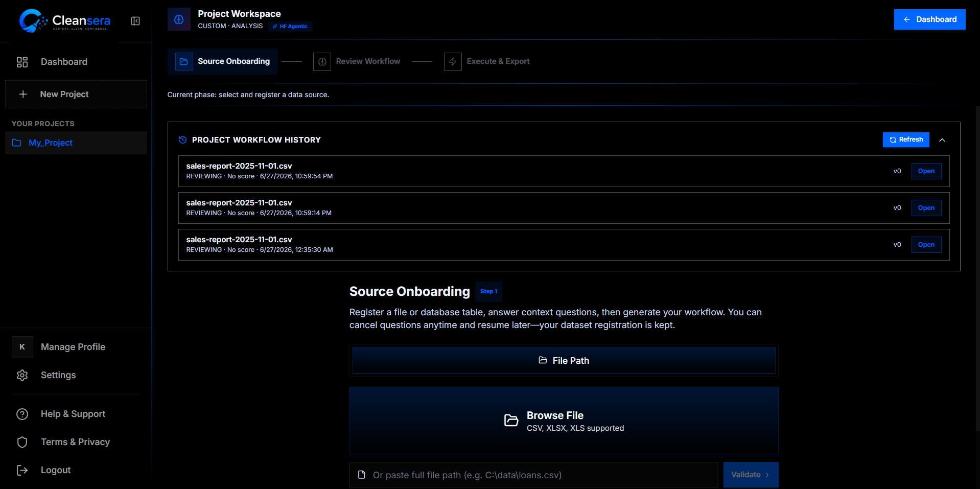Open Help & Support
Viewport: 980px width, 489px height.
pos(76,414)
